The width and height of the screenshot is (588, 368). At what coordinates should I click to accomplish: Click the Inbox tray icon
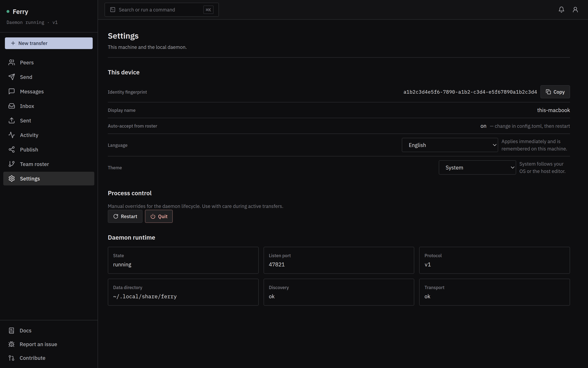(12, 106)
